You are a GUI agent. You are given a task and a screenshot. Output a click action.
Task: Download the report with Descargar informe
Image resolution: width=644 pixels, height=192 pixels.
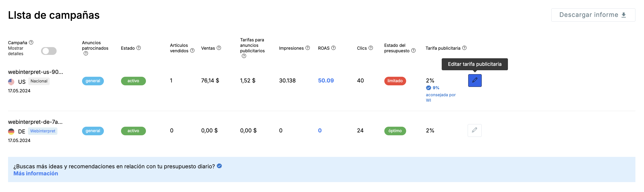pos(593,15)
